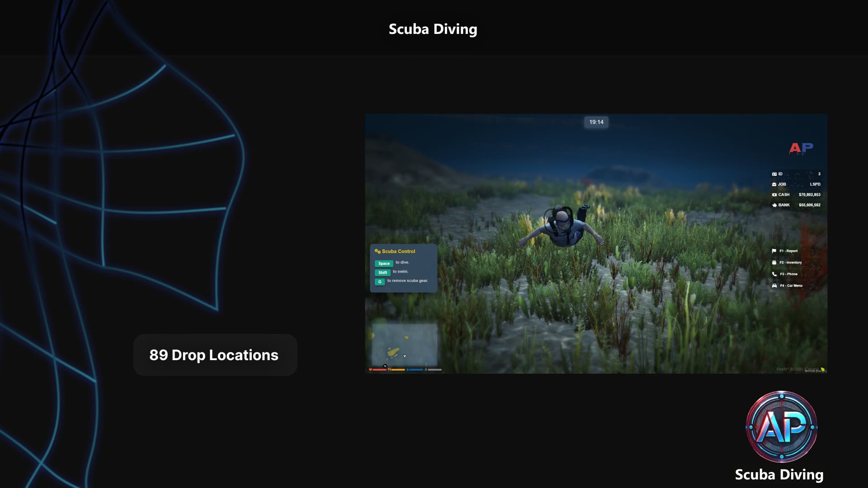The image size is (868, 488).
Task: Click the Scuba Diving title at top
Action: tap(433, 29)
